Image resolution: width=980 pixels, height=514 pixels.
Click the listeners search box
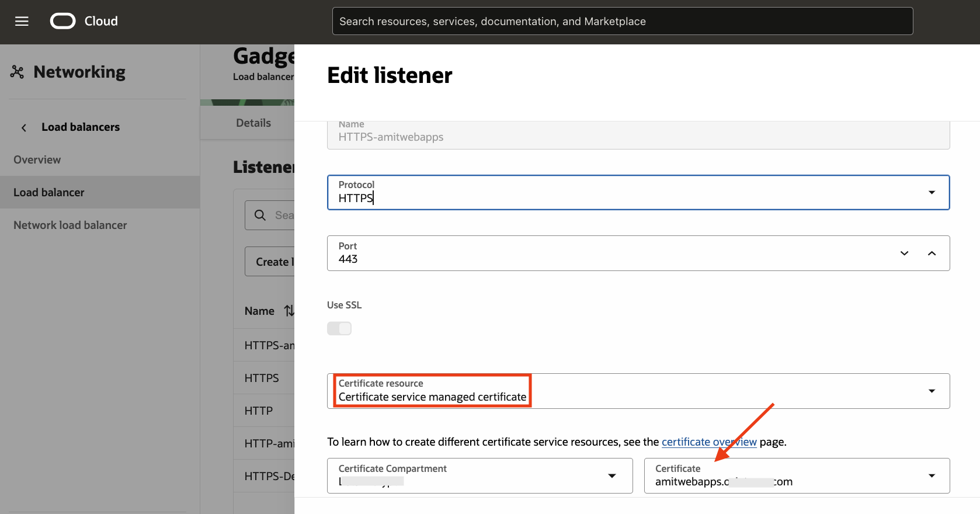[270, 215]
